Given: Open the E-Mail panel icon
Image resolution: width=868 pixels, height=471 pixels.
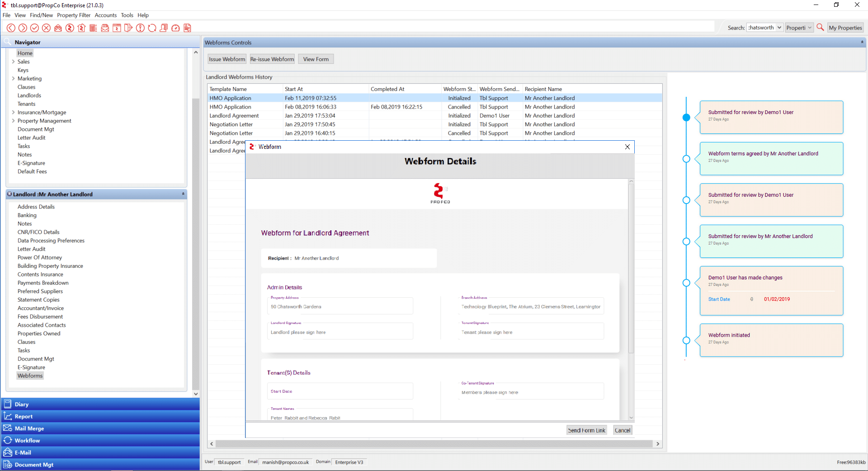Looking at the screenshot, I should pyautogui.click(x=8, y=452).
